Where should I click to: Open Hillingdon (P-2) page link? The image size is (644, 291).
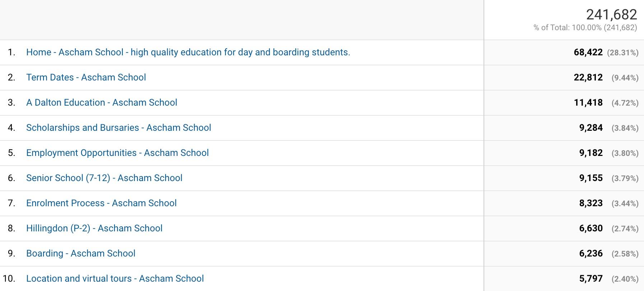pos(94,228)
